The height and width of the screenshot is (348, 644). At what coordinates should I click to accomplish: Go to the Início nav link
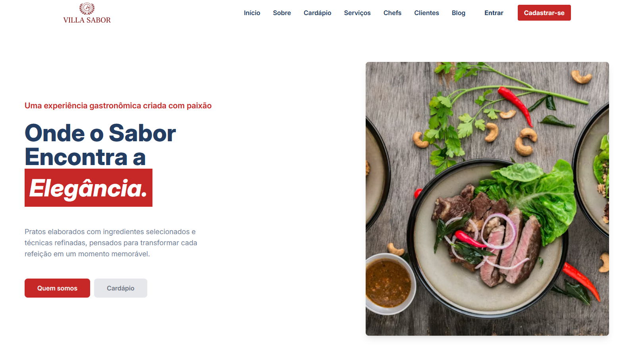[252, 13]
